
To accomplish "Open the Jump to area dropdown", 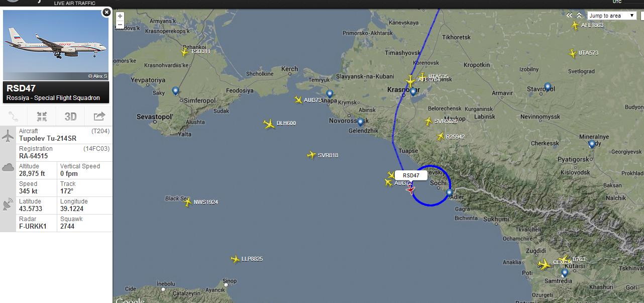I will [612, 16].
